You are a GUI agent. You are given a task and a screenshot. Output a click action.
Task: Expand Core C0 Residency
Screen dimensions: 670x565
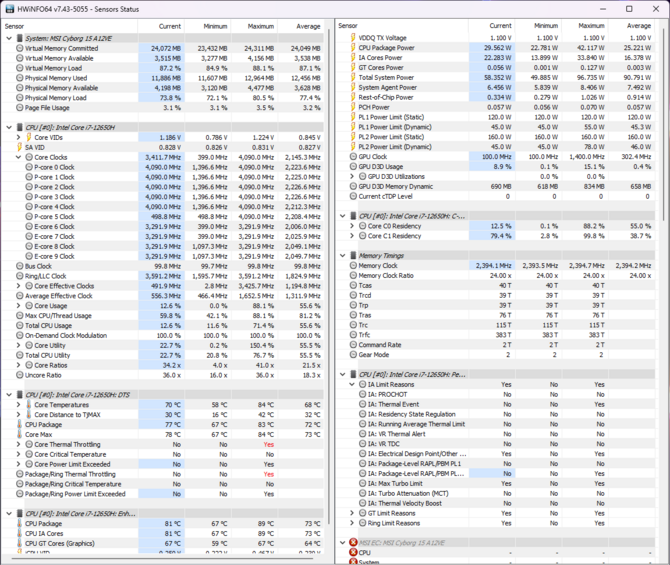tap(352, 226)
